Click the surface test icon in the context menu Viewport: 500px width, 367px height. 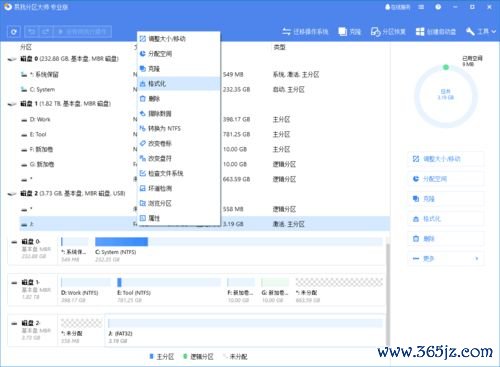point(143,188)
